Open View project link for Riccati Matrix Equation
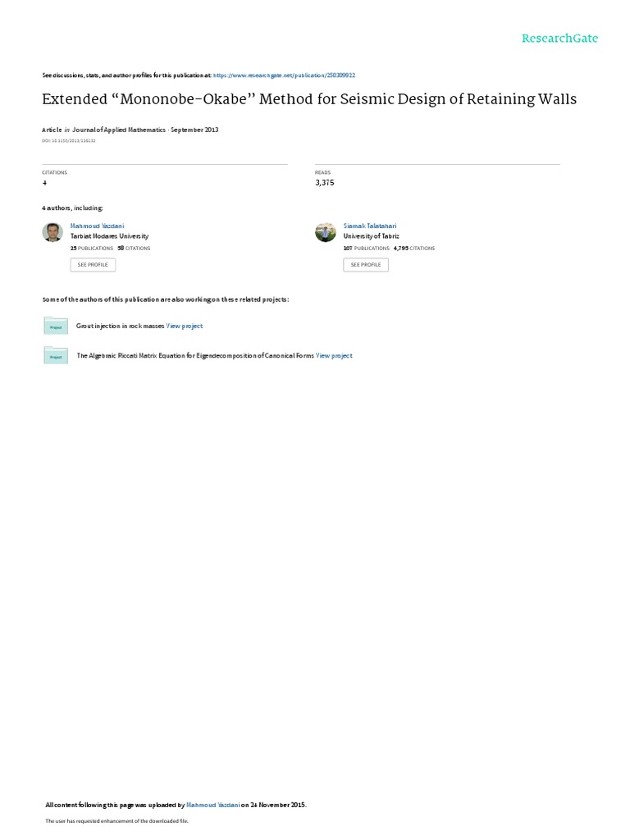The width and height of the screenshot is (630, 840). pyautogui.click(x=334, y=356)
